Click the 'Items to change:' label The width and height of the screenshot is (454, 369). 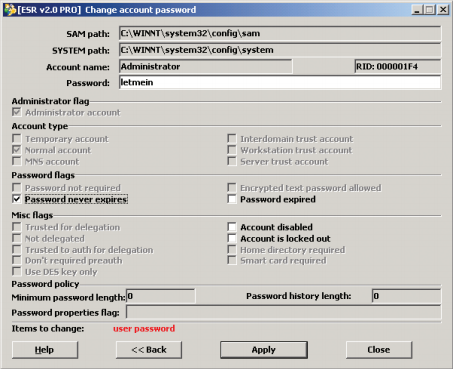pyautogui.click(x=48, y=329)
